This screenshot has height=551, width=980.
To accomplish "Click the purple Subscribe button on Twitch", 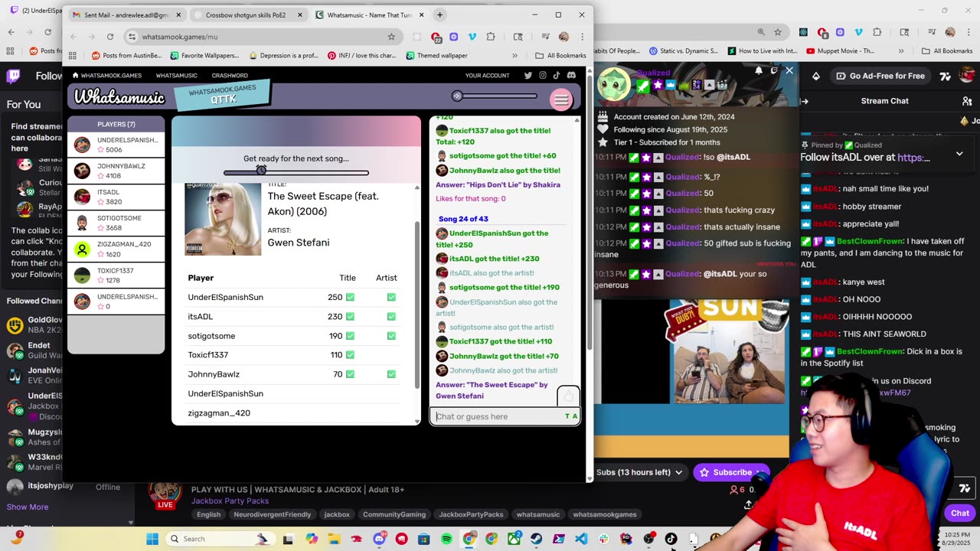I will point(731,472).
